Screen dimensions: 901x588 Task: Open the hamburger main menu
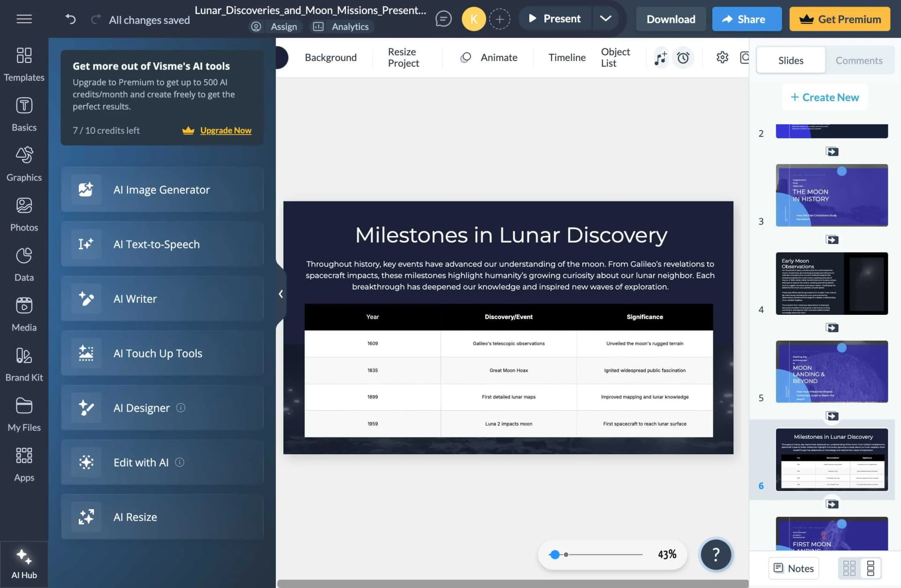pyautogui.click(x=24, y=19)
